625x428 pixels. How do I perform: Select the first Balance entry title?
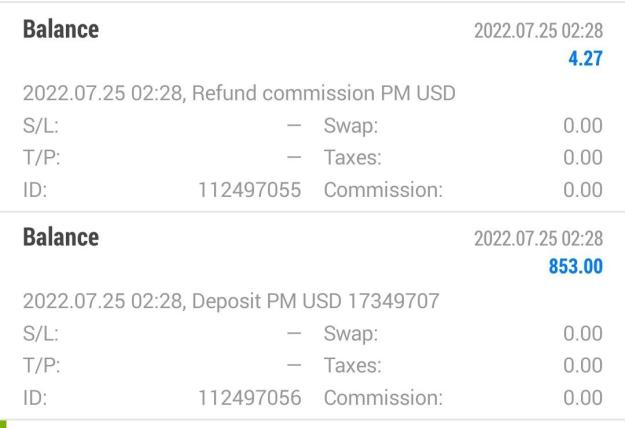coord(61,29)
